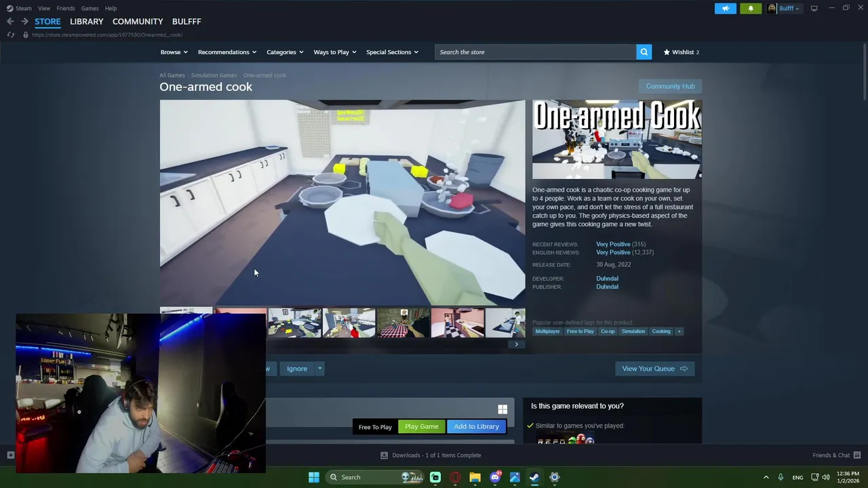Image resolution: width=868 pixels, height=488 pixels.
Task: Open the Games menu
Action: click(90, 8)
